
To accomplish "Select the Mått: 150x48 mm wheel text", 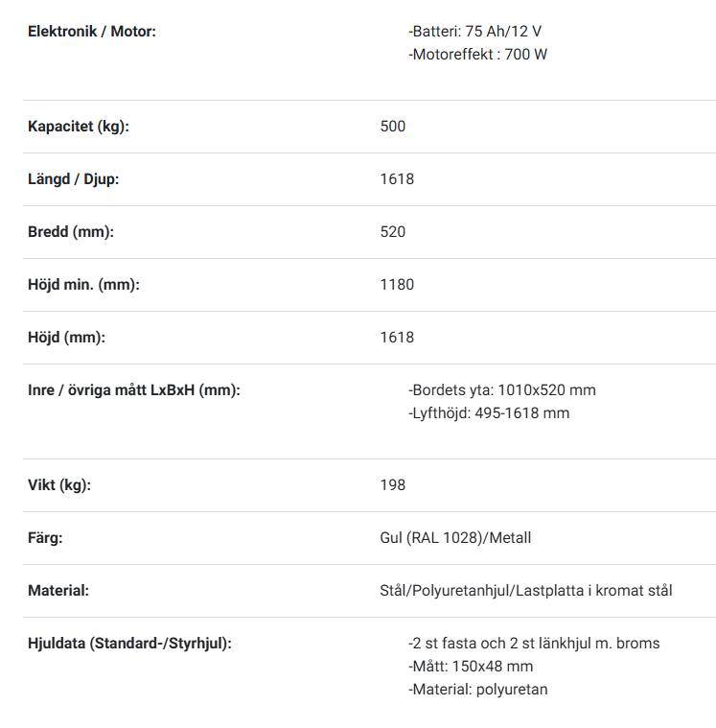I will [471, 667].
